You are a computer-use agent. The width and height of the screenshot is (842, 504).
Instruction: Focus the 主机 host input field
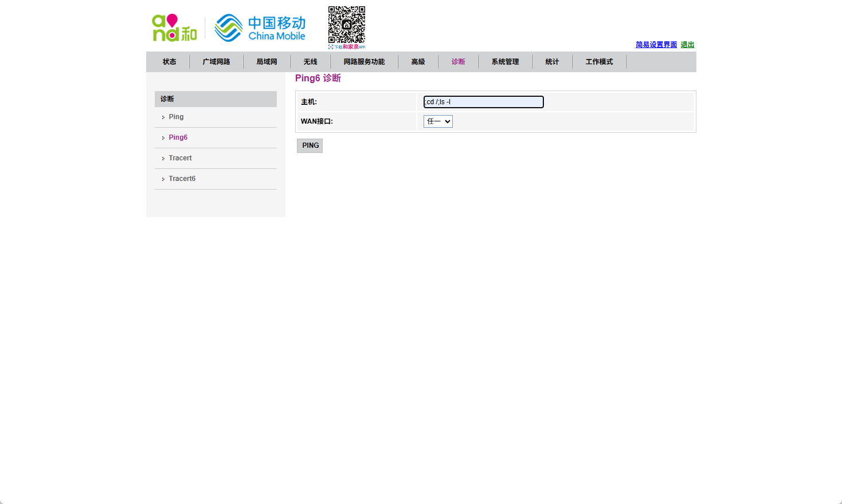coord(483,102)
